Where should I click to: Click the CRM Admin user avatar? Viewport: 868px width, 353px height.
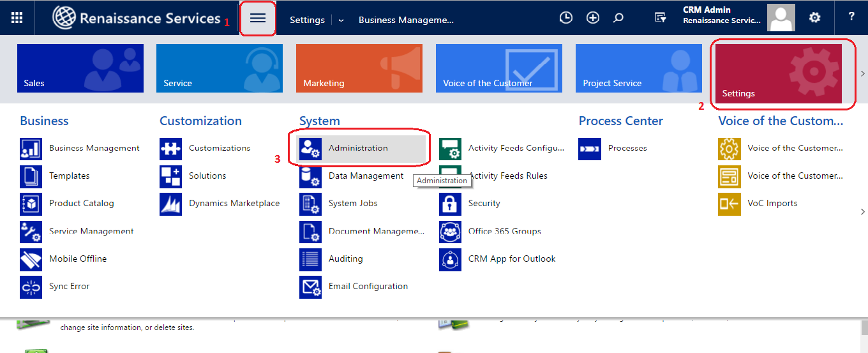(781, 18)
